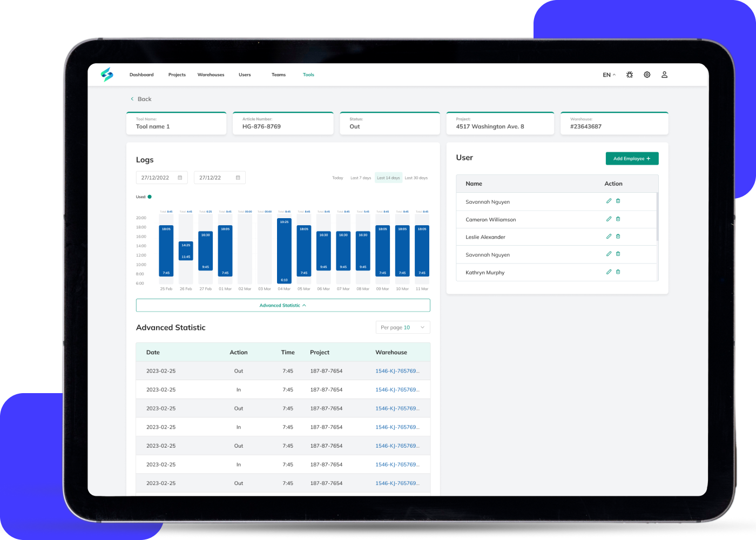Screen dimensions: 756x540
Task: Click the Add Employee button
Action: pos(632,158)
